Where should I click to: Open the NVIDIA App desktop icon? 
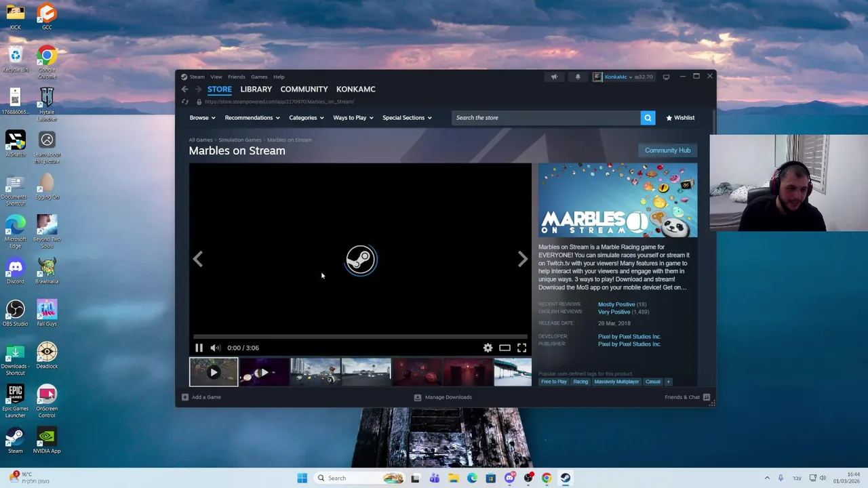(47, 441)
